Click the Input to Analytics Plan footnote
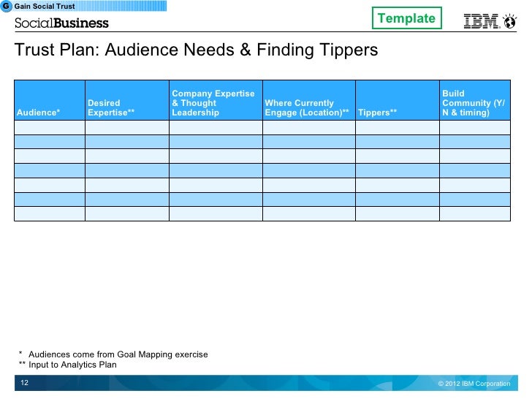This screenshot has width=532, height=399. tap(68, 365)
